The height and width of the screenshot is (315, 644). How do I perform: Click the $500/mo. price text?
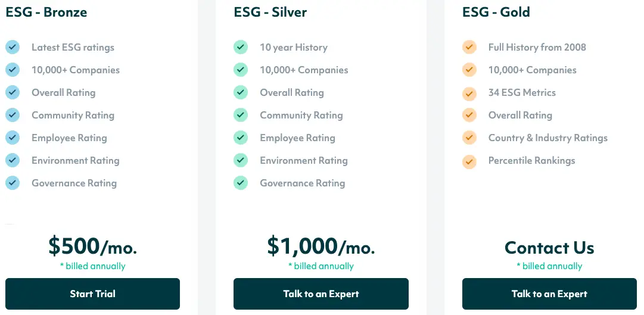pos(92,246)
